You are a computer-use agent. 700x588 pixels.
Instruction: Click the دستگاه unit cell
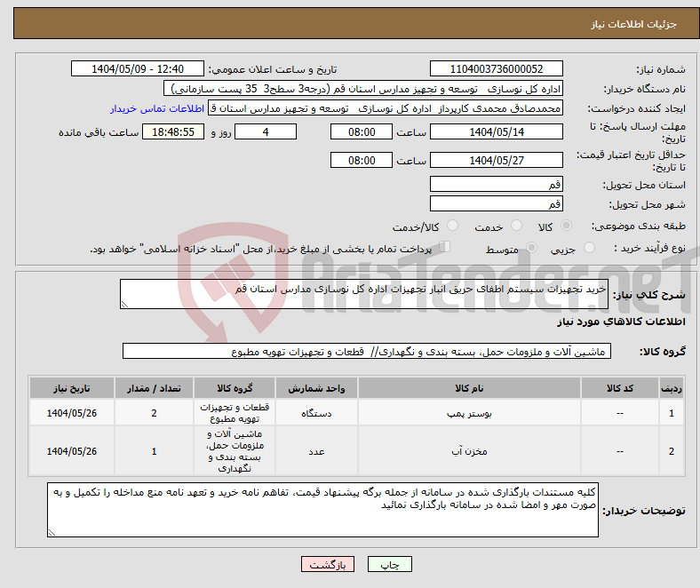(316, 413)
